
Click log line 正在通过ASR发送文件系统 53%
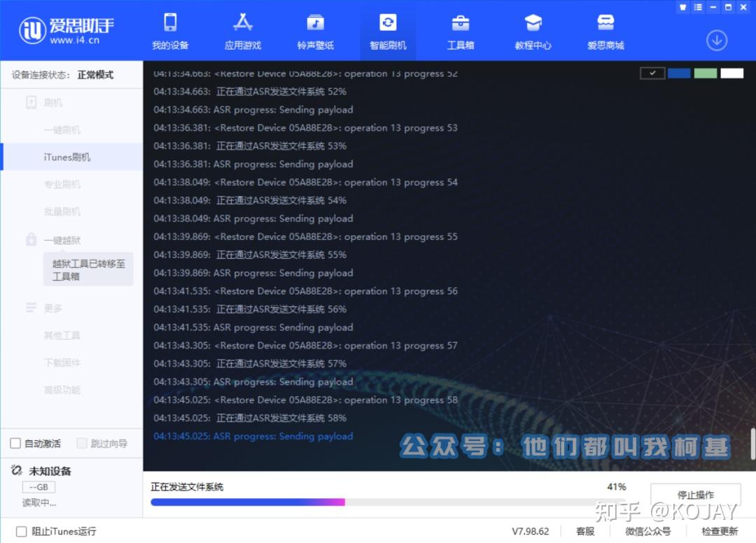(x=250, y=146)
